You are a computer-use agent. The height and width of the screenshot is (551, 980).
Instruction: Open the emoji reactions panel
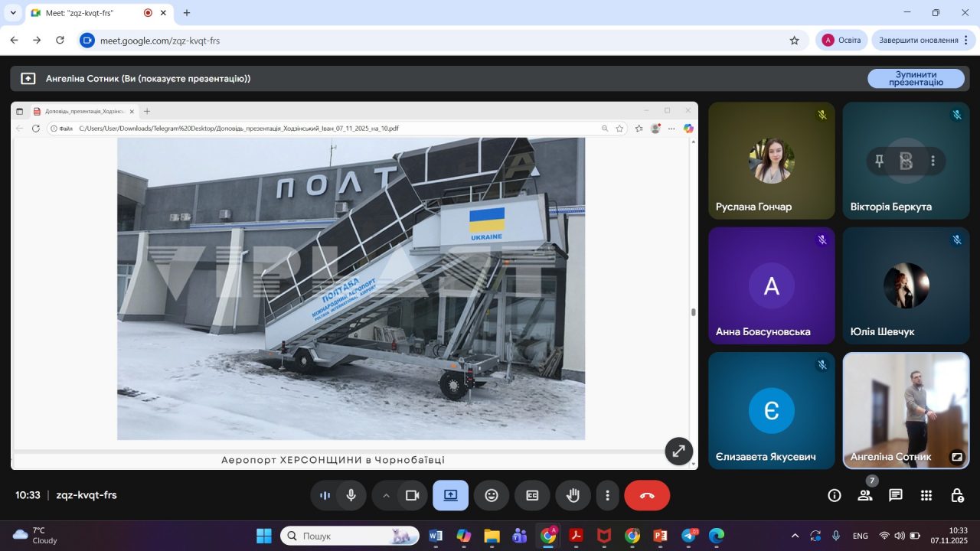coord(492,495)
